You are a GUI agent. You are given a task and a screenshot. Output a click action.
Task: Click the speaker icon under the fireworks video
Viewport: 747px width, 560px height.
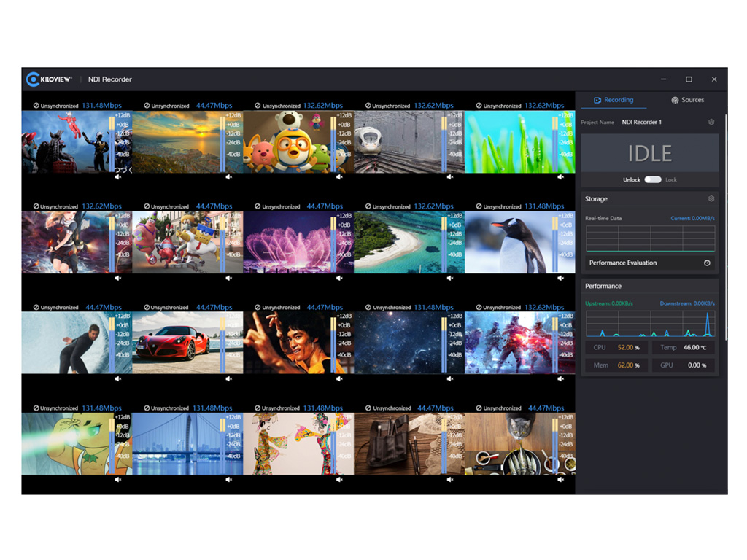click(338, 278)
